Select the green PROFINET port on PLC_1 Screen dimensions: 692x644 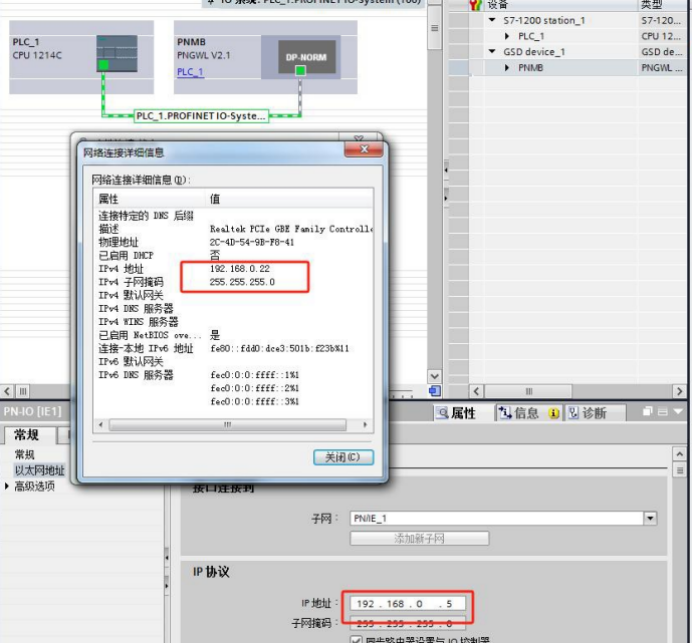pos(103,65)
